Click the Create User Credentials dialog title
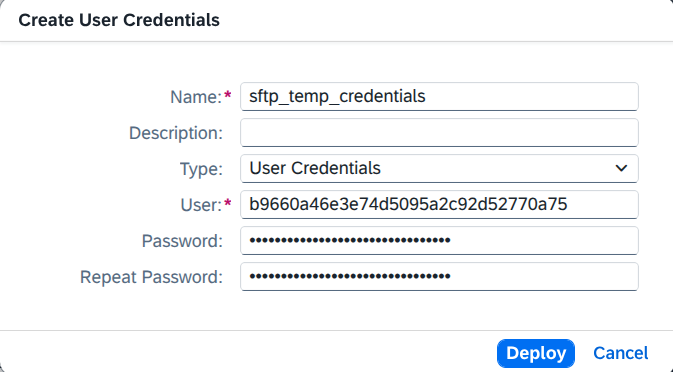Image resolution: width=673 pixels, height=372 pixels. pos(119,20)
